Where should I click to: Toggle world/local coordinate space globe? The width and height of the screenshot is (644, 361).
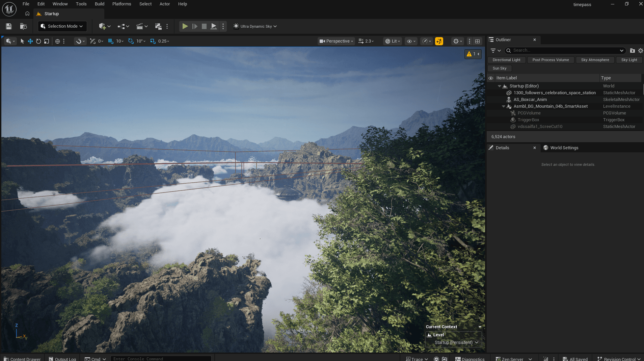click(57, 41)
